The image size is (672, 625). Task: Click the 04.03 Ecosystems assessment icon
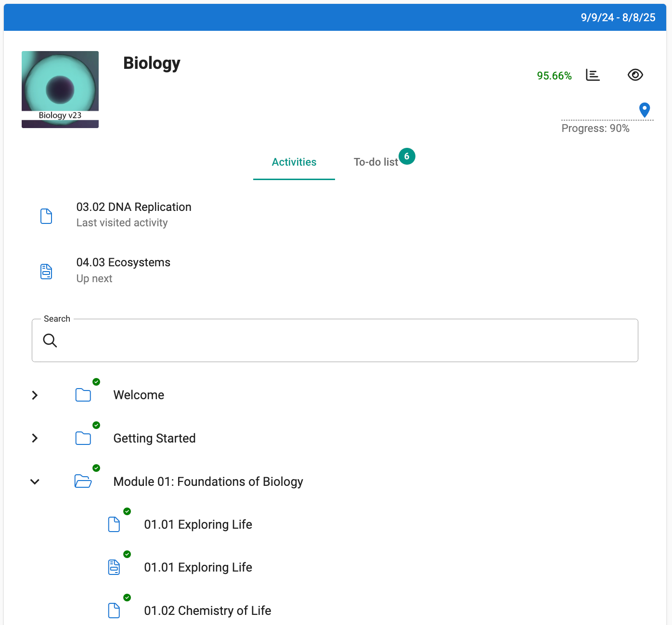46,272
